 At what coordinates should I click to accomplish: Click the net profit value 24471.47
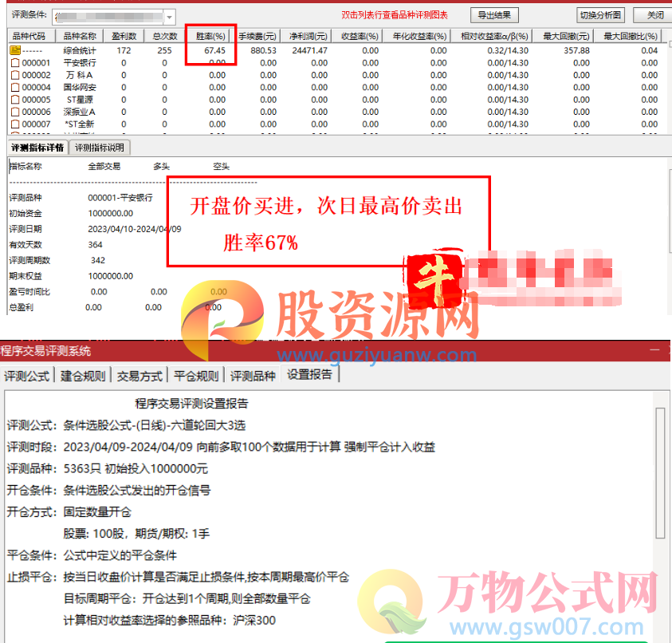click(310, 50)
